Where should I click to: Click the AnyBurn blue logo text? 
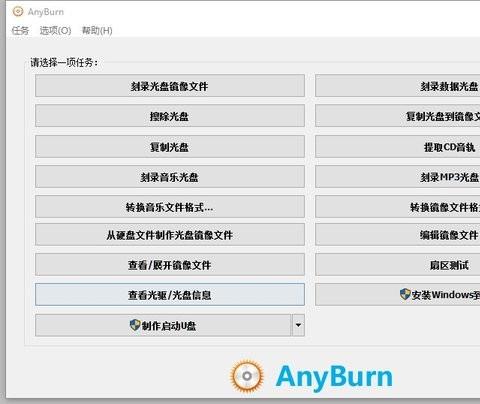coord(334,377)
